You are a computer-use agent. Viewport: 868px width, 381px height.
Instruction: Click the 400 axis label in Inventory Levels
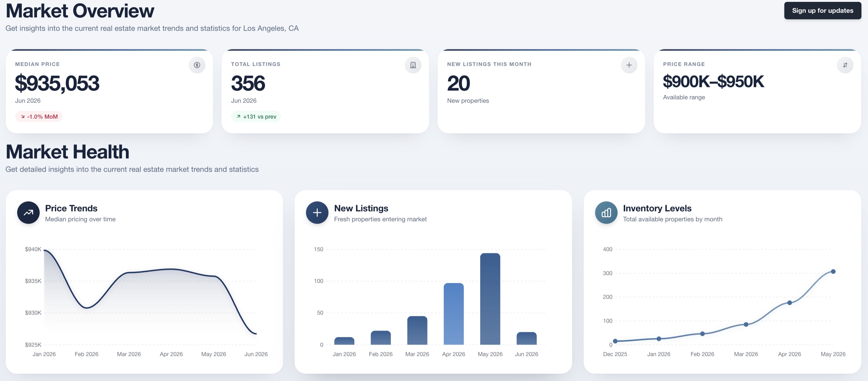click(x=608, y=249)
